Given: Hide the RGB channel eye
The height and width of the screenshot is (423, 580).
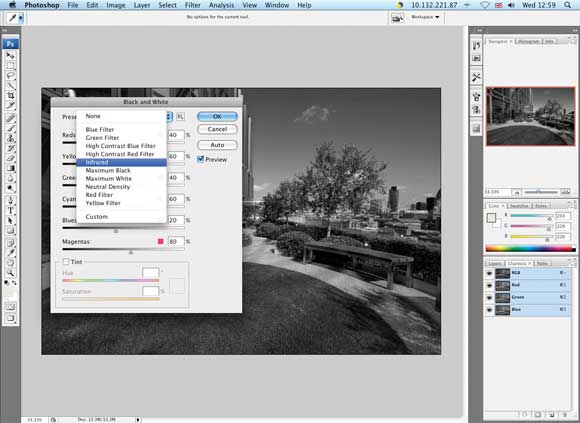Looking at the screenshot, I should [x=490, y=273].
